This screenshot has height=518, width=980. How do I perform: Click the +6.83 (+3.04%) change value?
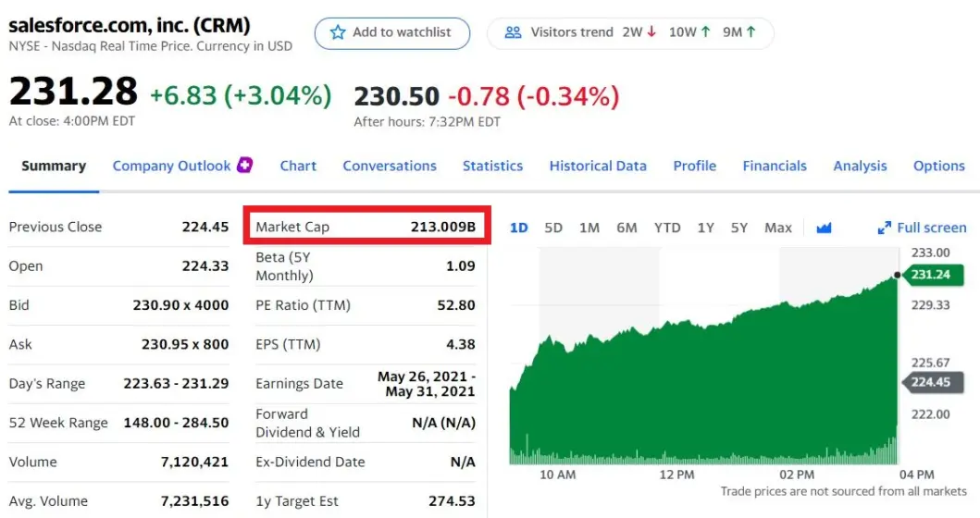click(x=241, y=95)
